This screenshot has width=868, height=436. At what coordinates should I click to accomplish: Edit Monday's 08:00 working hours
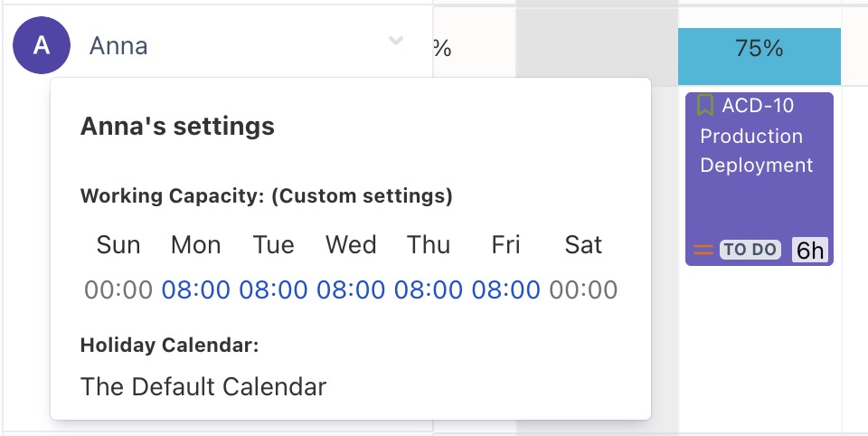click(x=195, y=289)
